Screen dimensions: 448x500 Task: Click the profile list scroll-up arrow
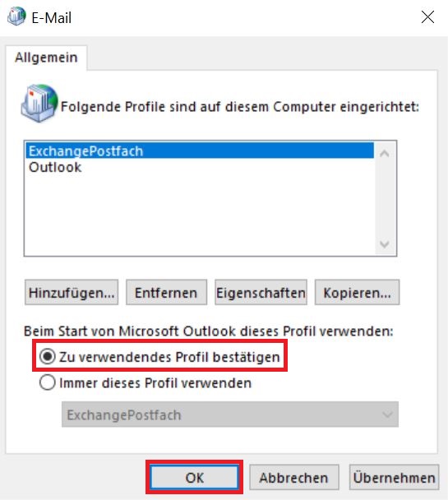385,154
